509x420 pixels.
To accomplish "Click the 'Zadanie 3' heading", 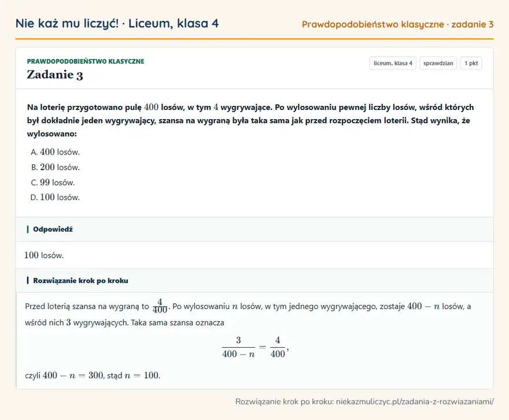I will 55,75.
